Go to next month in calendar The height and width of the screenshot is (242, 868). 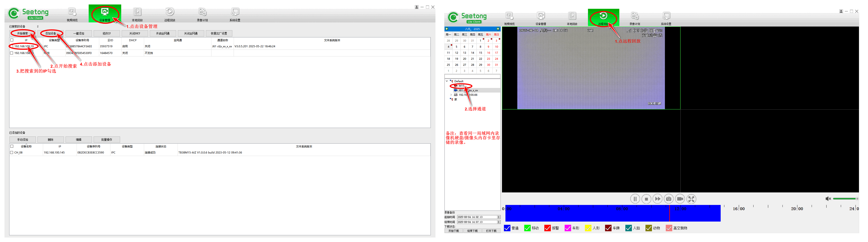(498, 29)
